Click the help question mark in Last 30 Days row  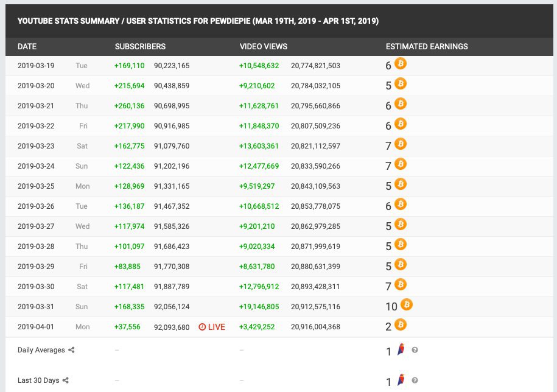[x=415, y=380]
